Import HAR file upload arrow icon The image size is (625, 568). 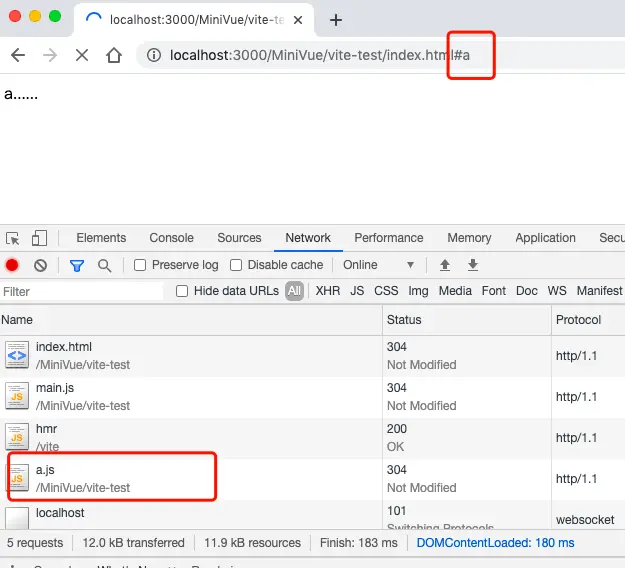coord(445,265)
